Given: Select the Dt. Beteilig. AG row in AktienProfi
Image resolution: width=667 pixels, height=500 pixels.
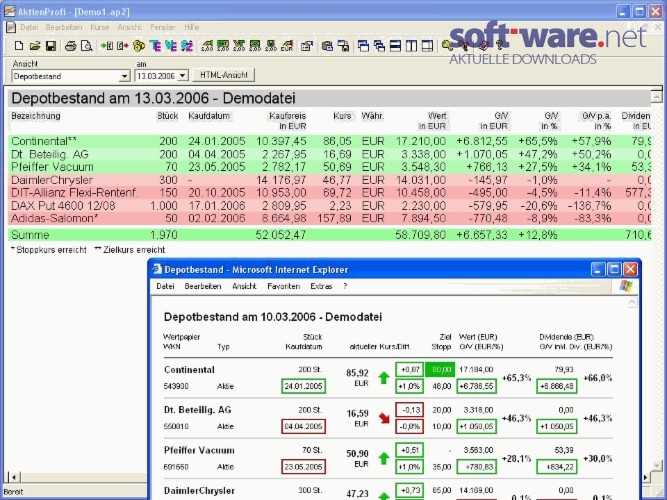Looking at the screenshot, I should click(x=330, y=154).
